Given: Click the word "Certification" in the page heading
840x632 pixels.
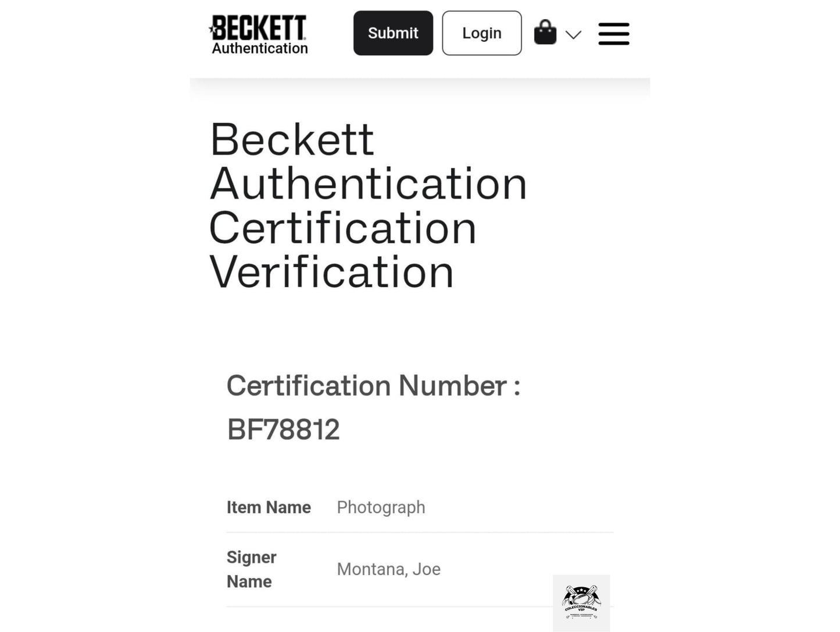Looking at the screenshot, I should (x=342, y=228).
